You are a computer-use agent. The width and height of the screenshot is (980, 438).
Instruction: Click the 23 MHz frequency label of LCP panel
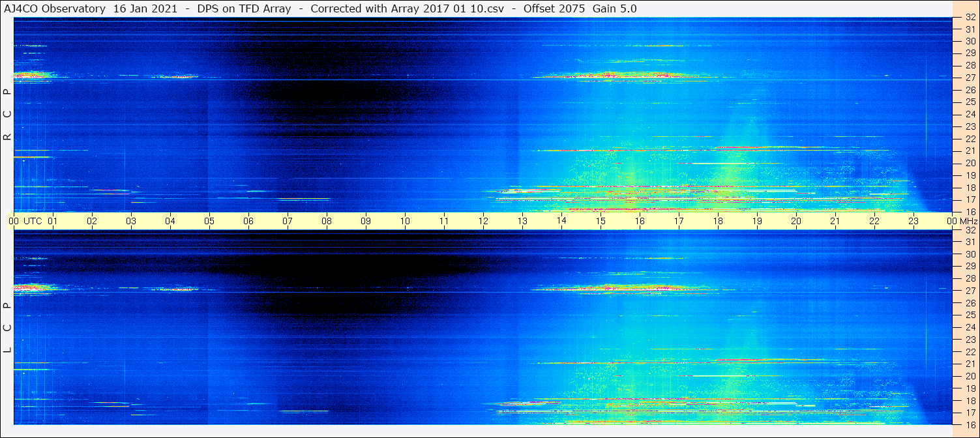pos(970,340)
